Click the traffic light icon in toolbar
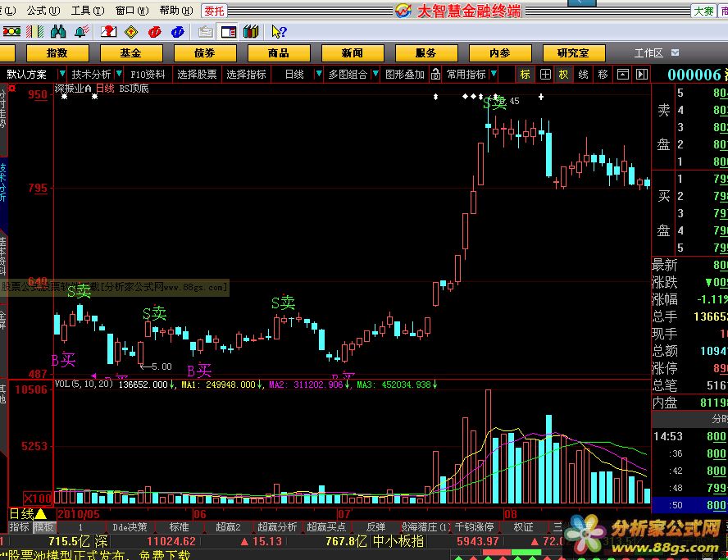This screenshot has width=728, height=560. (x=11, y=32)
